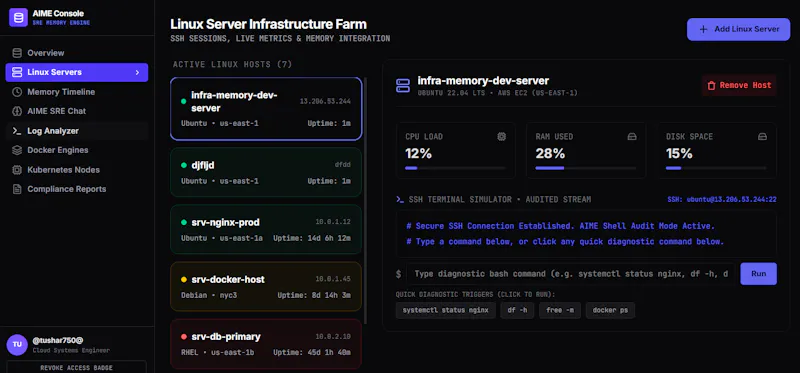Click the Uptime: 14d 6h 12m text
800x373 pixels.
tap(312, 238)
